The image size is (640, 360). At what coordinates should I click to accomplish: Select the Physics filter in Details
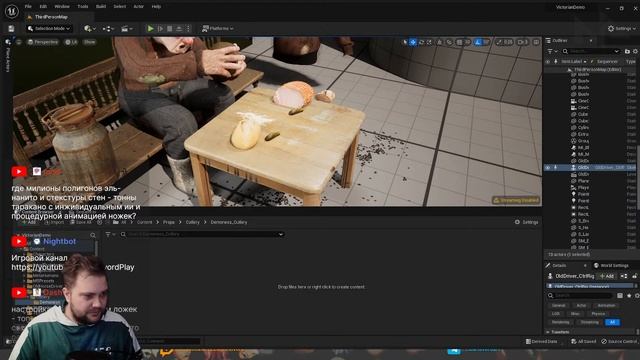[x=598, y=314]
